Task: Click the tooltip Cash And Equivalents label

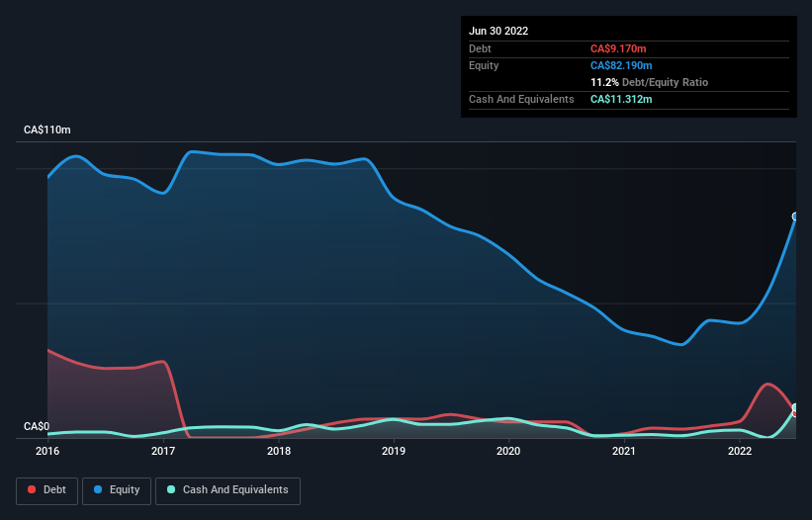Action: [x=521, y=99]
